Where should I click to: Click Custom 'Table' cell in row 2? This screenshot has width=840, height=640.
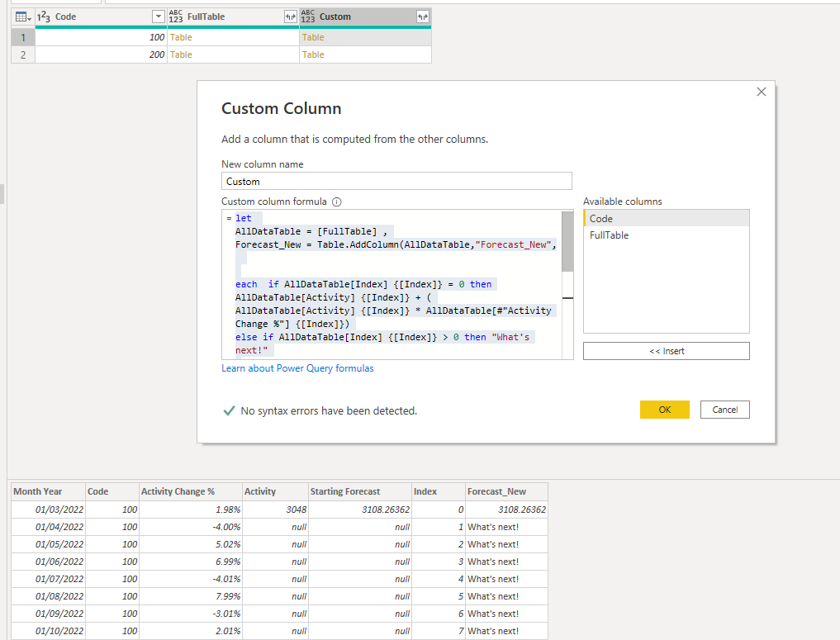click(x=365, y=55)
